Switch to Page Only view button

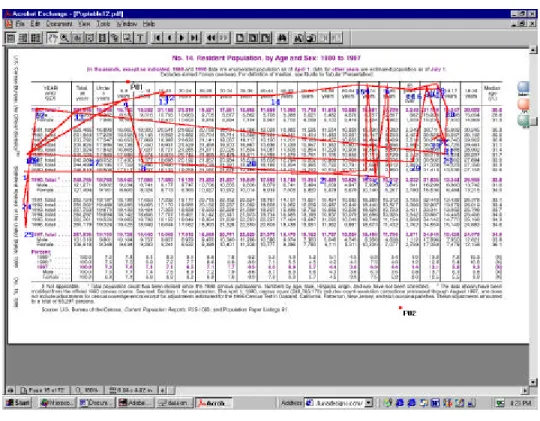(11, 38)
